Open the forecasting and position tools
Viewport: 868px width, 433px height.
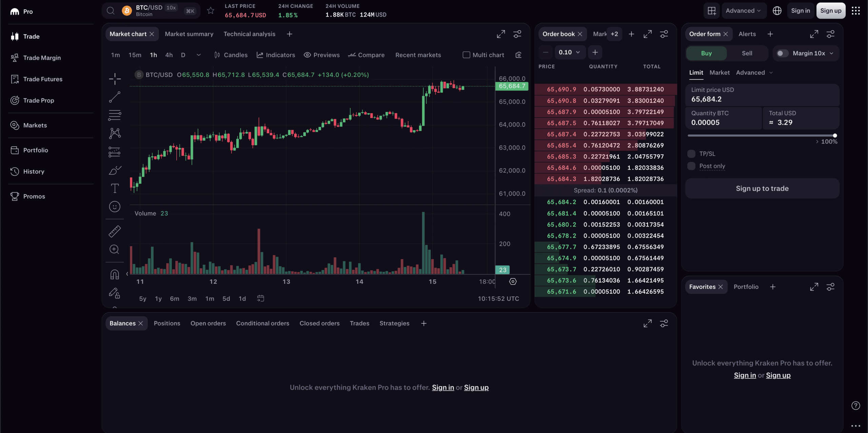(115, 152)
